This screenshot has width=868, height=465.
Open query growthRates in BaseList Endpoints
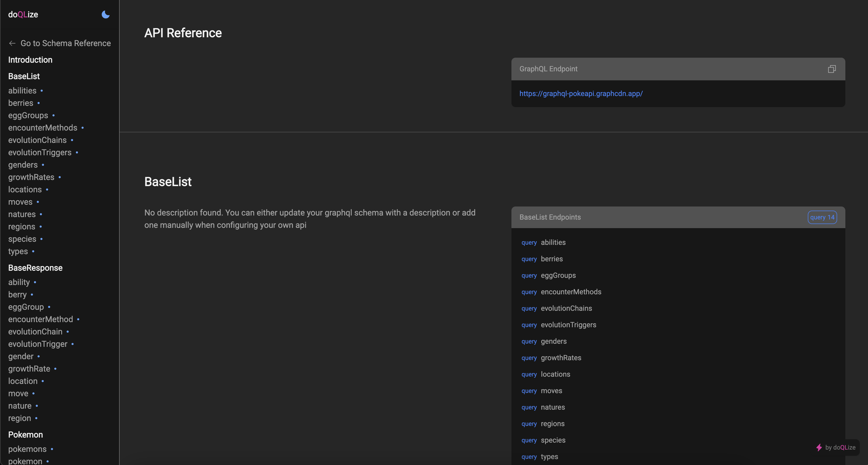click(x=551, y=358)
